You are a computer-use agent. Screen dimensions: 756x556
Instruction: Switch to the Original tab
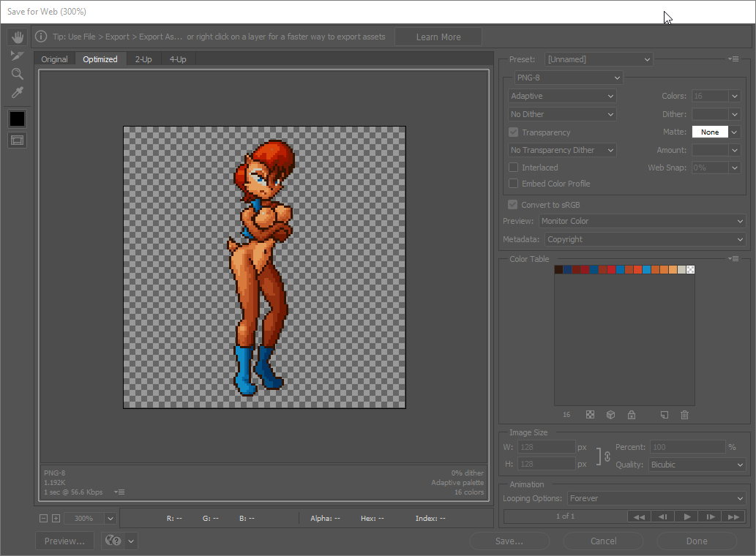[x=54, y=59]
